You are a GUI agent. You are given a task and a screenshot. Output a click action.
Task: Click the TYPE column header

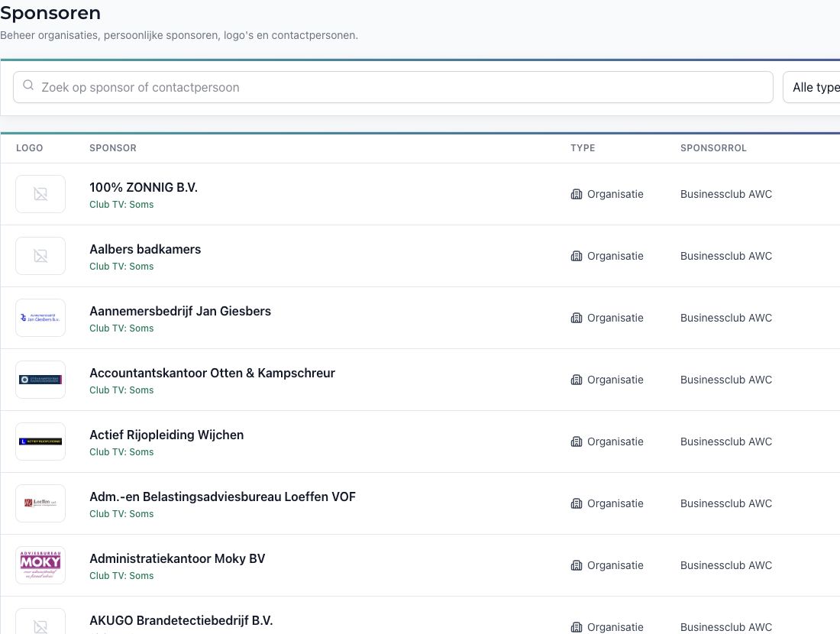tap(583, 148)
